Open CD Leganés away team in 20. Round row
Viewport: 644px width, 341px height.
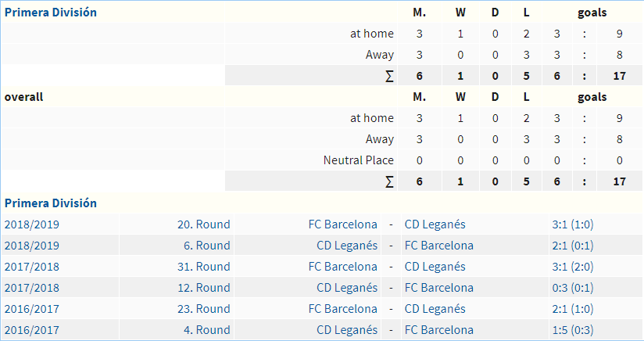[x=435, y=224]
